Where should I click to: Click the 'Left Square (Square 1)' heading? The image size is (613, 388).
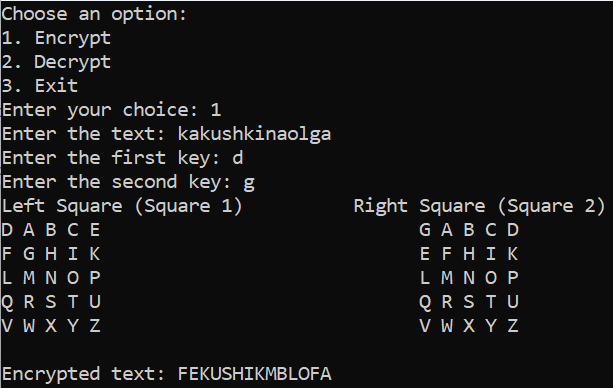pos(122,206)
